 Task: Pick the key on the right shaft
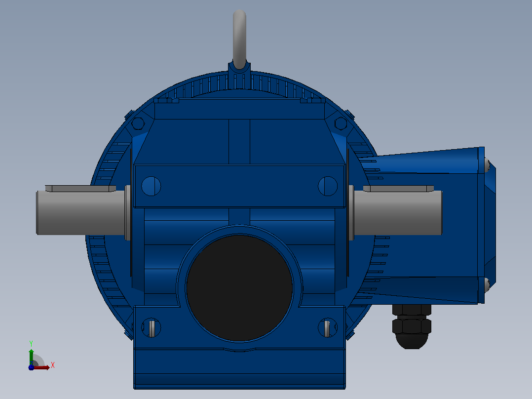[x=398, y=189]
